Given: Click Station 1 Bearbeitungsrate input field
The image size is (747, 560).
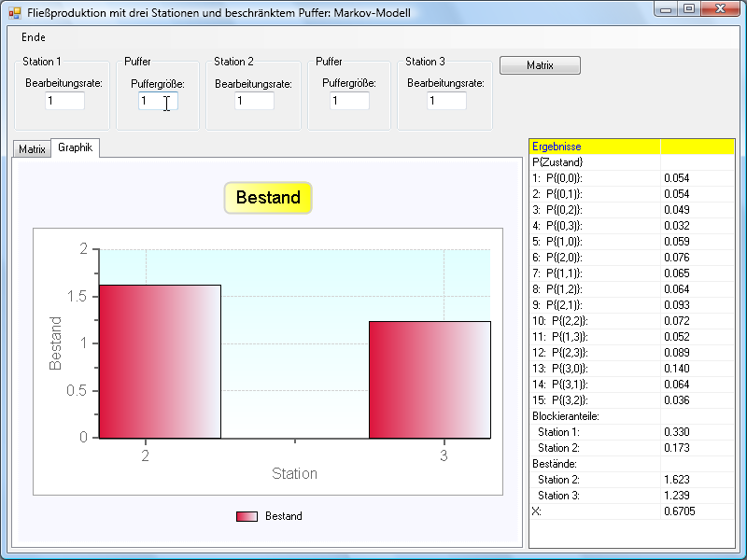Looking at the screenshot, I should 64,101.
